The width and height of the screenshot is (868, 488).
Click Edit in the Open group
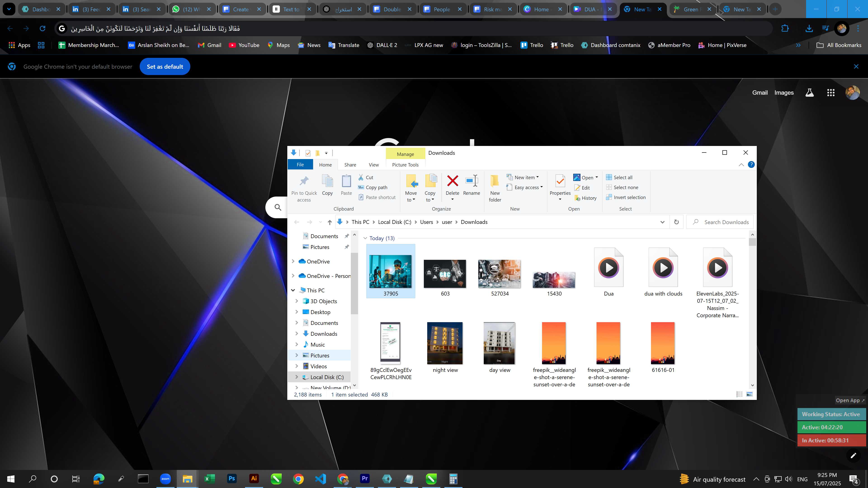pyautogui.click(x=582, y=188)
